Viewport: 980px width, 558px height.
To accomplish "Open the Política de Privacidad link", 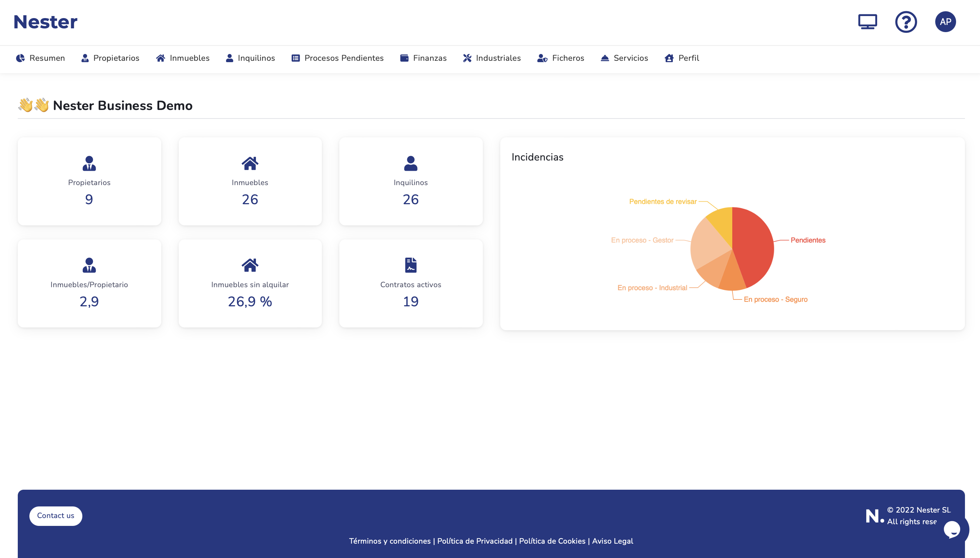I will [x=475, y=541].
